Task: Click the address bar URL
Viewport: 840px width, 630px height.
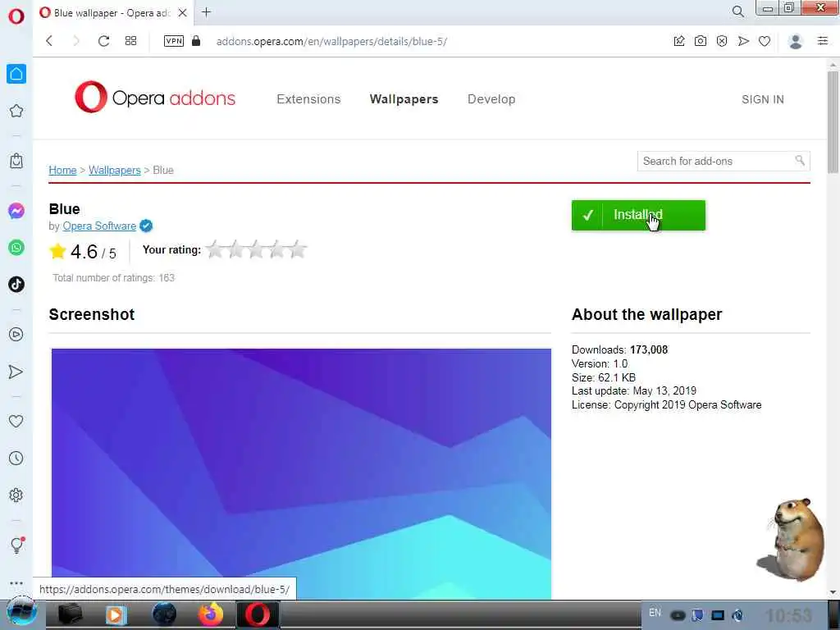Action: pyautogui.click(x=331, y=41)
